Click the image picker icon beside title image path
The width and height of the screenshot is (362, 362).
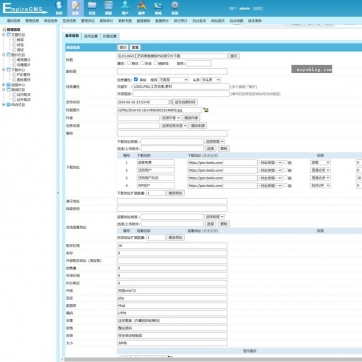206,110
